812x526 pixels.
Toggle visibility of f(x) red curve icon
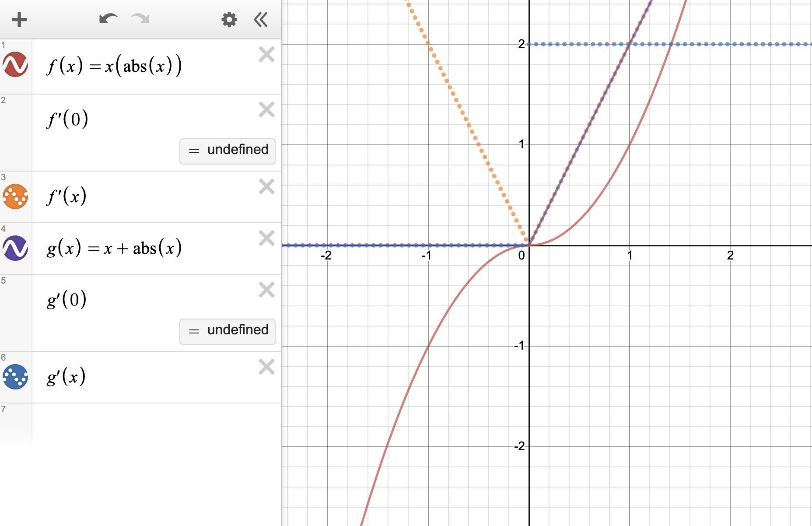15,65
